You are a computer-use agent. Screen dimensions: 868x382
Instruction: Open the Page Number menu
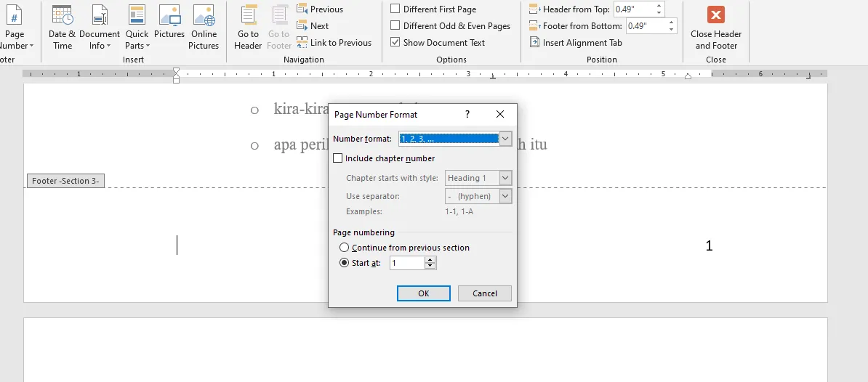[15, 29]
